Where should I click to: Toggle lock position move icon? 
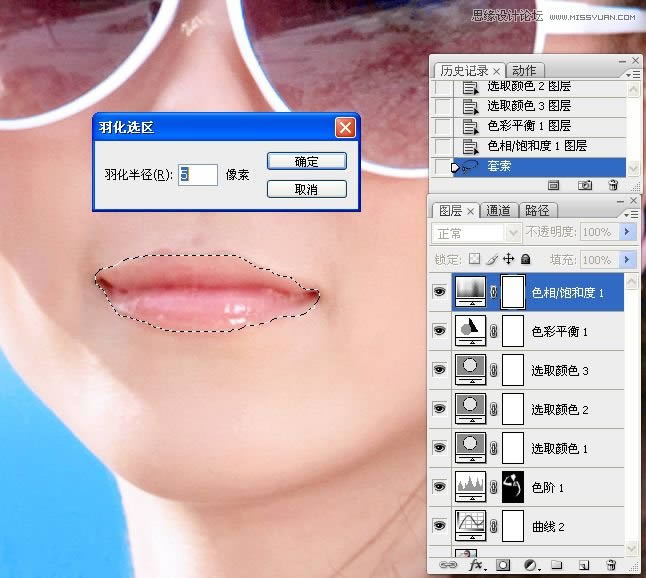(x=509, y=259)
